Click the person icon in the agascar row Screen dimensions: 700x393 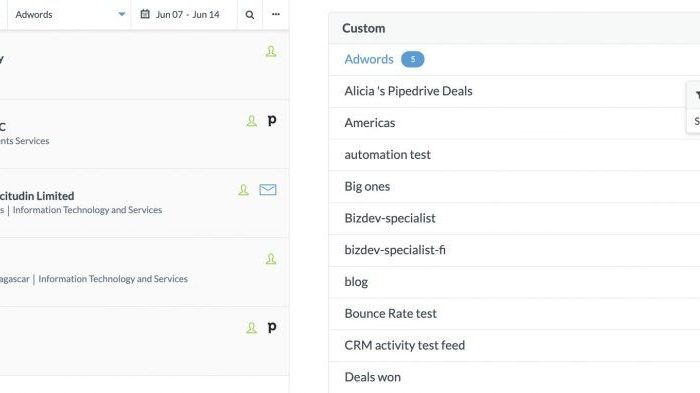pyautogui.click(x=271, y=259)
